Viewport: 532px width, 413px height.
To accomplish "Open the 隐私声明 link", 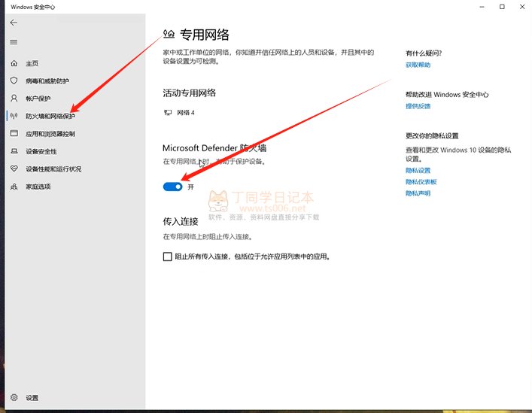I will click(x=418, y=193).
